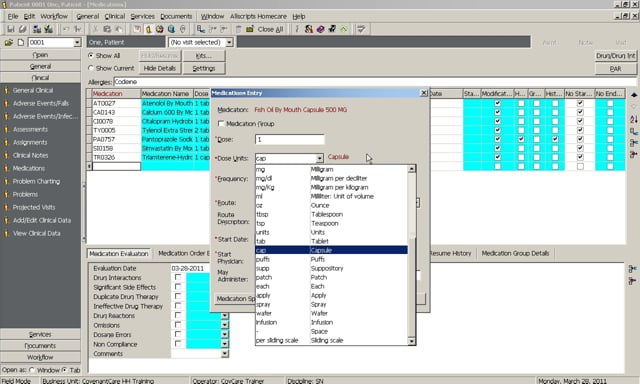Click the Save floppy disk toolbar icon

tap(11, 29)
